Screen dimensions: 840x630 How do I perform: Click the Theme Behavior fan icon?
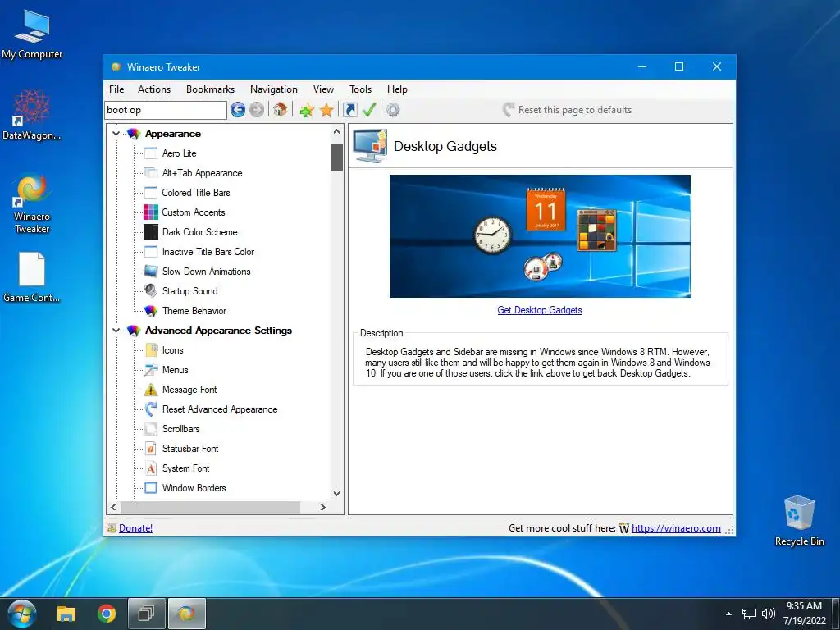[x=151, y=311]
